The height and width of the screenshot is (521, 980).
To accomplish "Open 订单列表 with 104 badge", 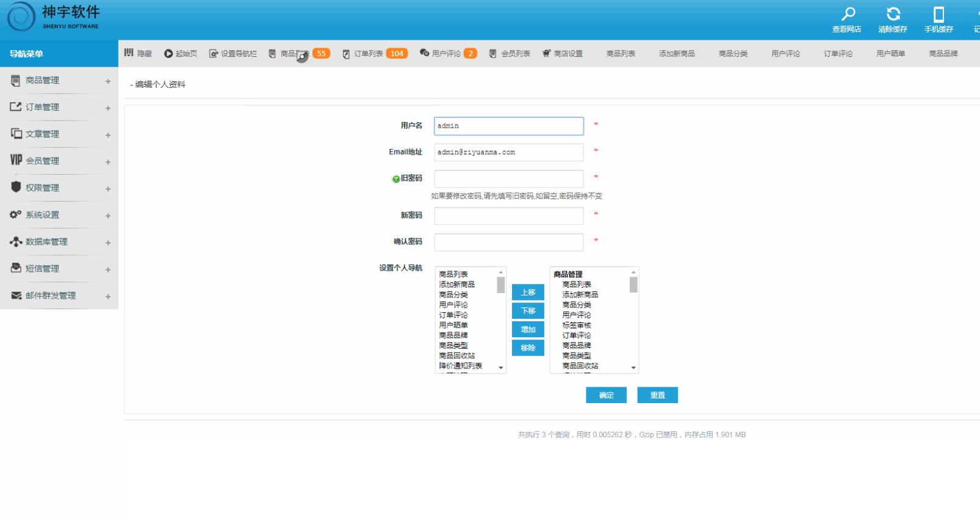I will pyautogui.click(x=374, y=54).
